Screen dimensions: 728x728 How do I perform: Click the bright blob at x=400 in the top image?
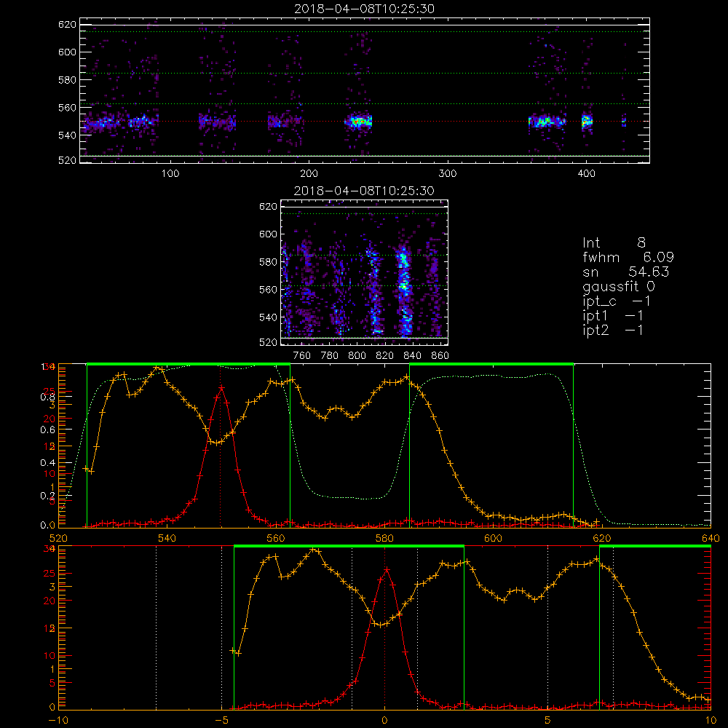[x=587, y=122]
